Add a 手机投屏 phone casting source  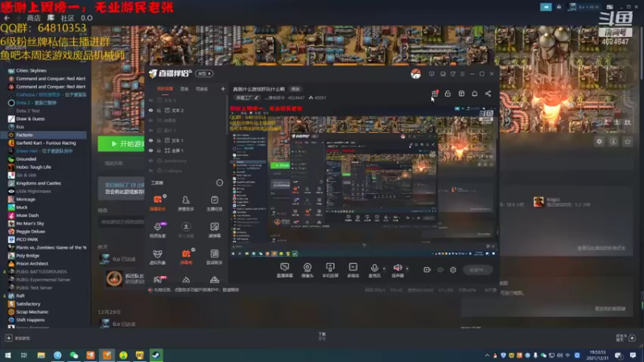click(x=330, y=270)
